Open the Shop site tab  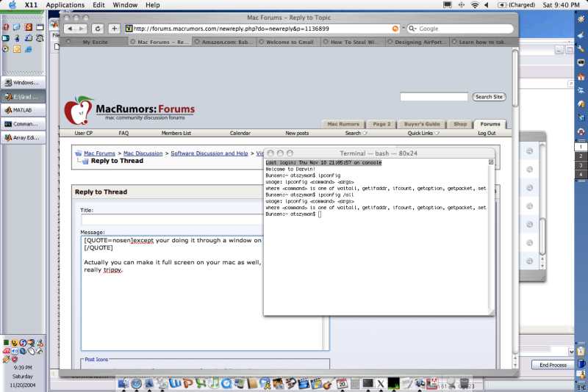(460, 124)
